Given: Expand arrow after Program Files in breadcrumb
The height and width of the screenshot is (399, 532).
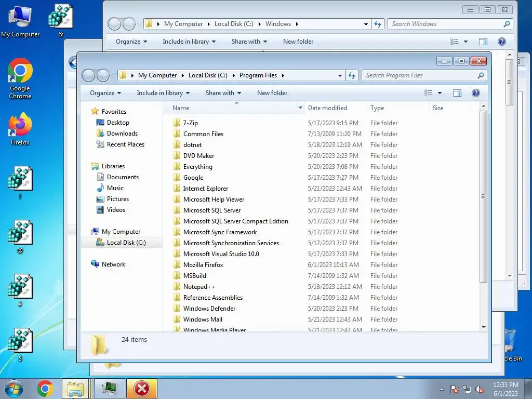Looking at the screenshot, I should pyautogui.click(x=283, y=75).
